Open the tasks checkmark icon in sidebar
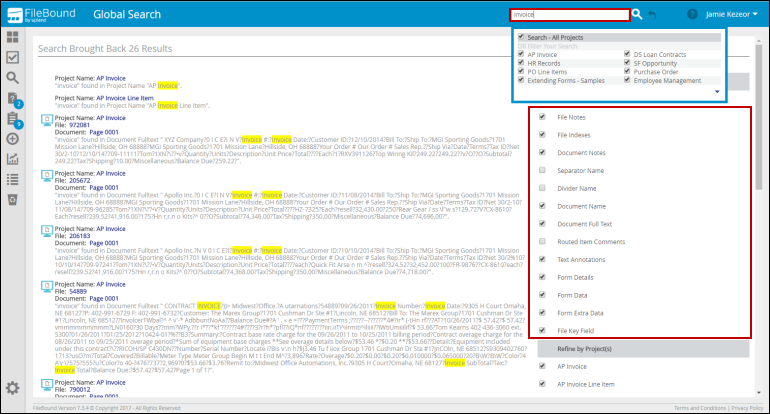 [x=13, y=57]
